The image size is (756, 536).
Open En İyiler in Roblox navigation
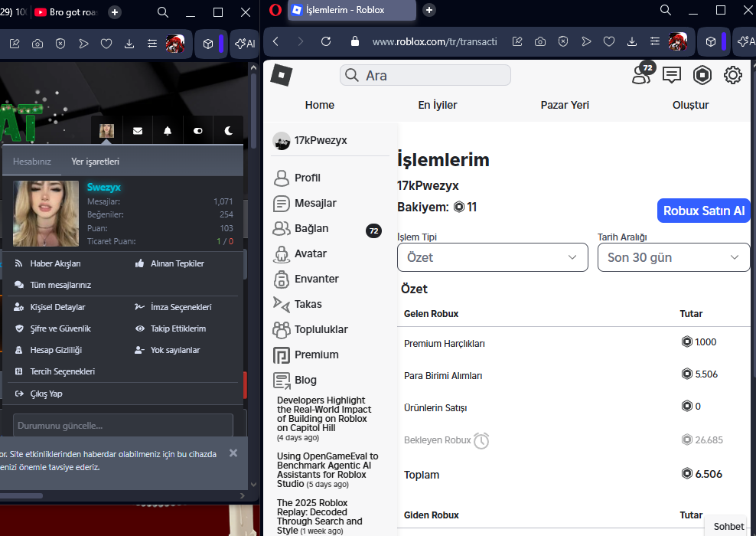pos(438,105)
